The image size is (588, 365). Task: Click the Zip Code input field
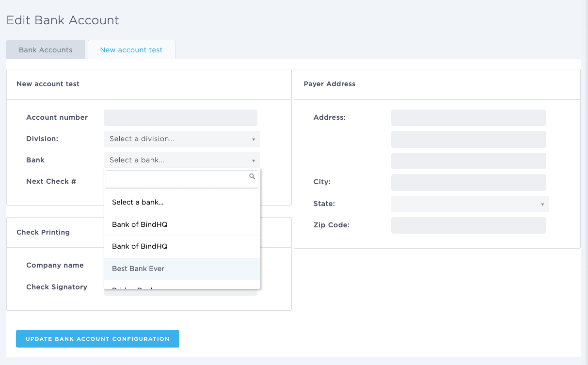point(468,225)
